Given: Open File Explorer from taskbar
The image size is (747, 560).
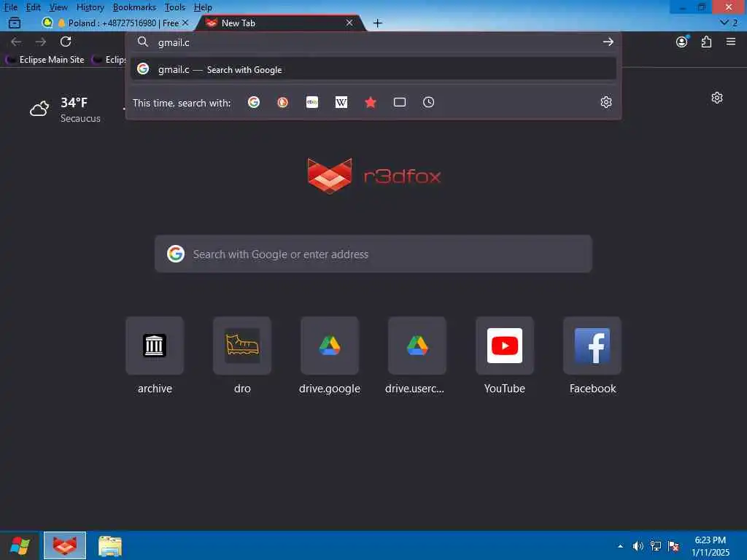Looking at the screenshot, I should pos(110,545).
